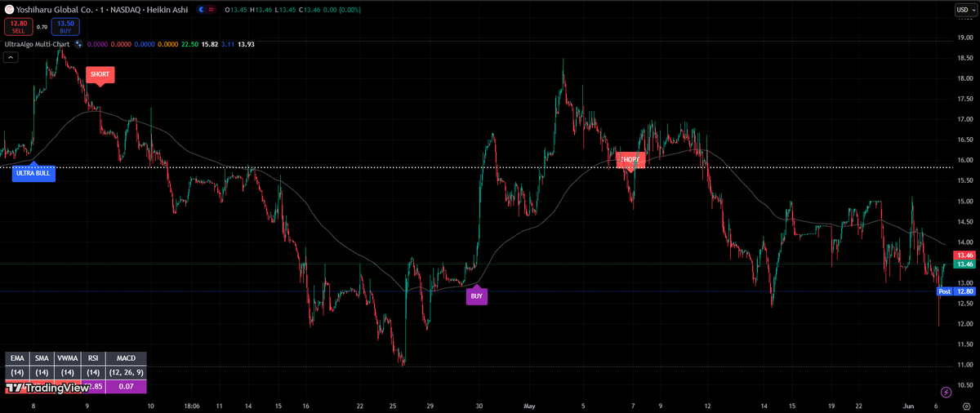Click the 12.80 SELL button
Image resolution: width=980 pixels, height=413 pixels.
(x=18, y=26)
